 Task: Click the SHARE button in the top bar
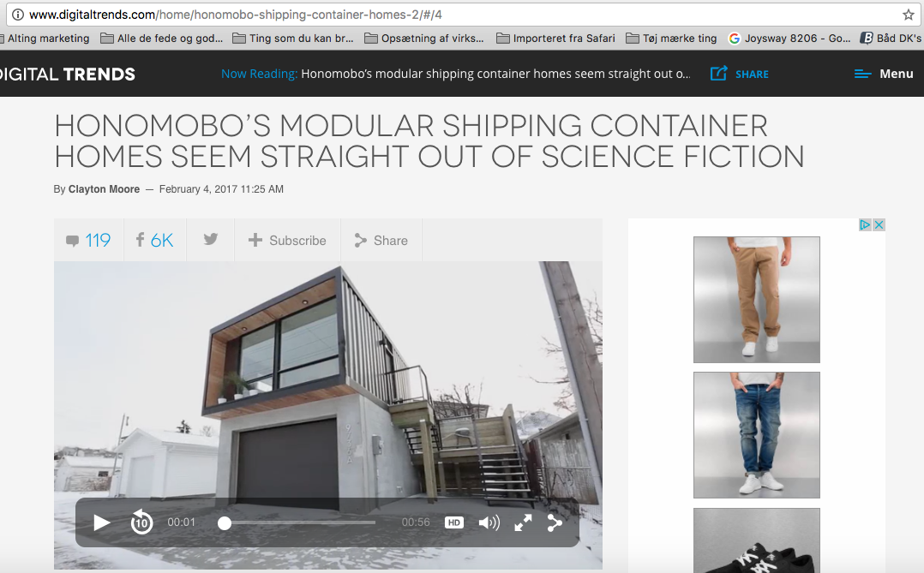740,74
